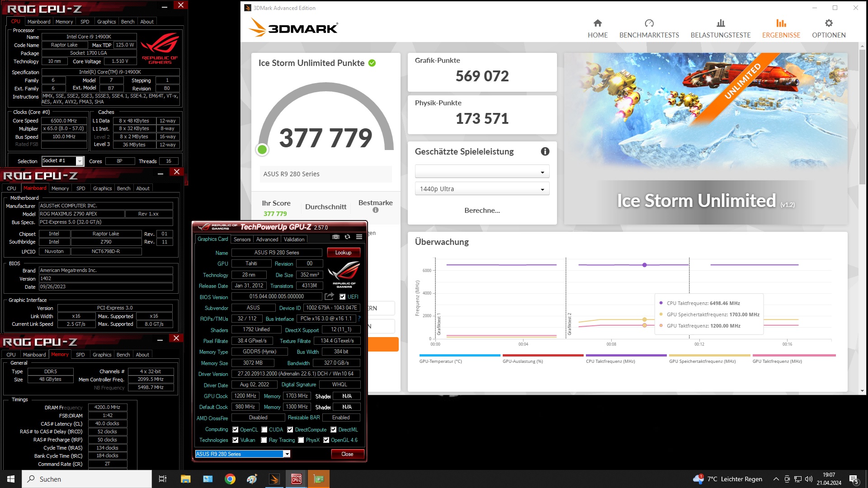Open the 3DMark Home section

[597, 28]
